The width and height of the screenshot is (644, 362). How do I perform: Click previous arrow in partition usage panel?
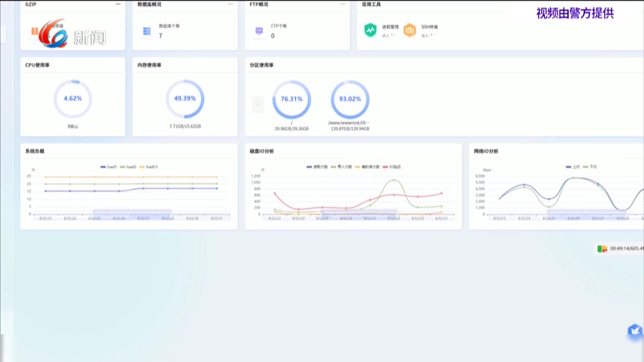[258, 104]
